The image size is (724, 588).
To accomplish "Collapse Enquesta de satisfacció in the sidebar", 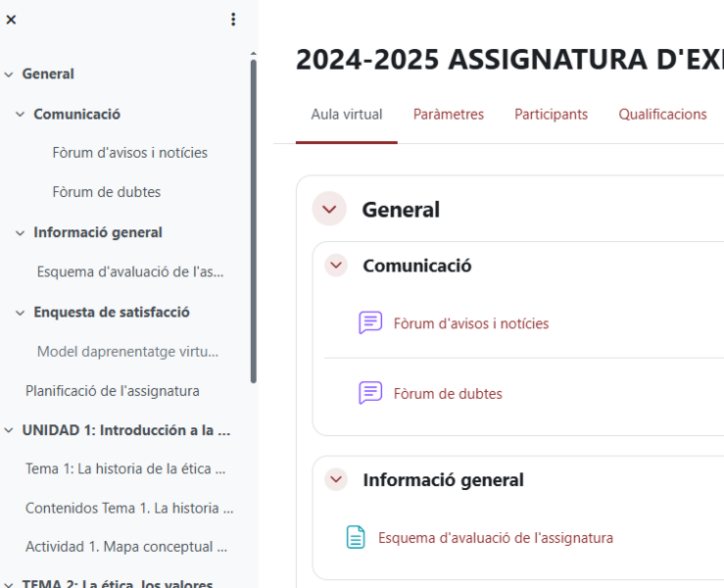I will point(21,313).
